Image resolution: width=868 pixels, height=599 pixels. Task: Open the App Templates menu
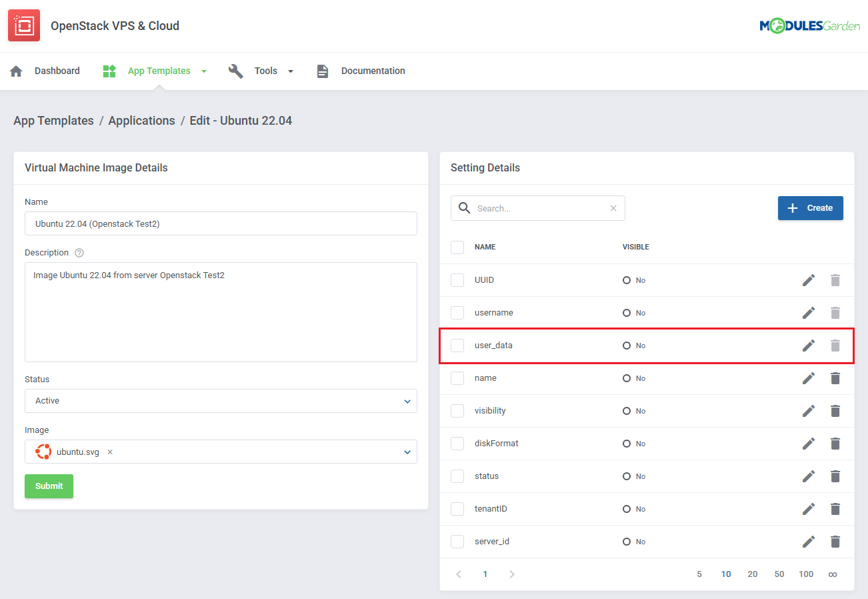[159, 71]
